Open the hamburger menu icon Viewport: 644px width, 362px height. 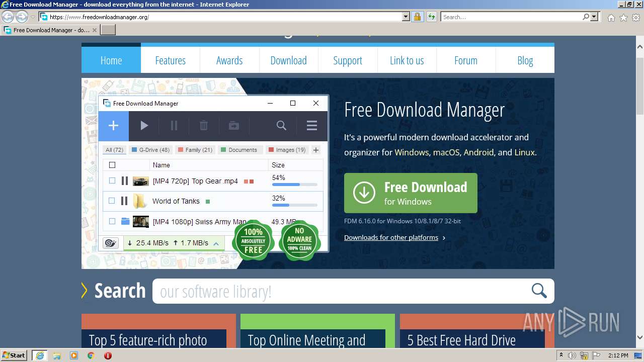click(x=312, y=126)
